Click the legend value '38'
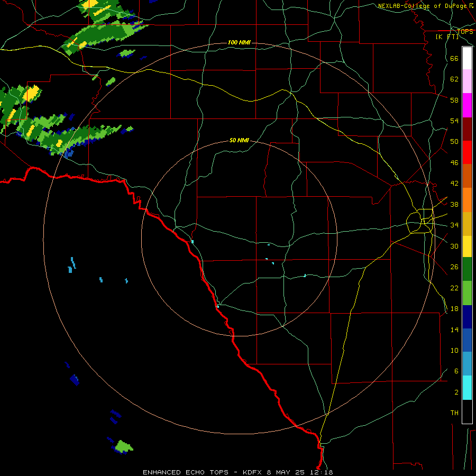Image resolution: width=476 pixels, height=476 pixels. (454, 204)
